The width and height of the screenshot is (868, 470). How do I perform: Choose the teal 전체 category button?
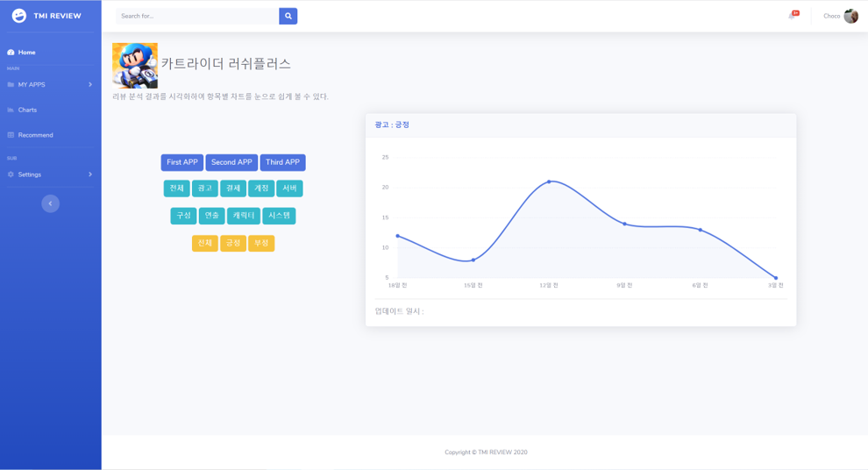click(x=176, y=189)
